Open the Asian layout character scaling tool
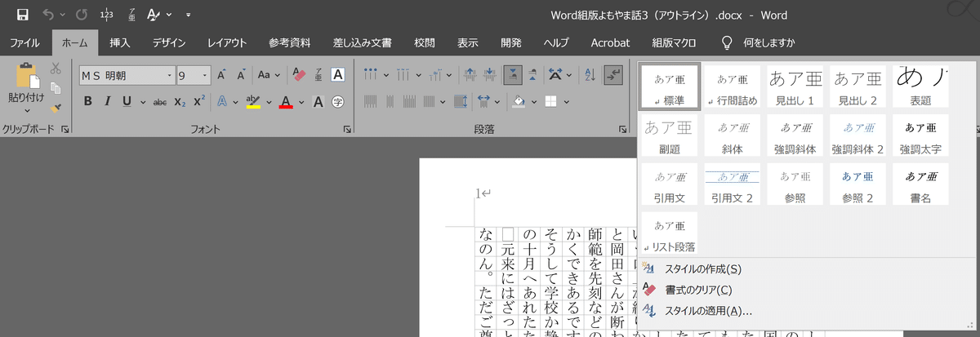 [x=555, y=75]
